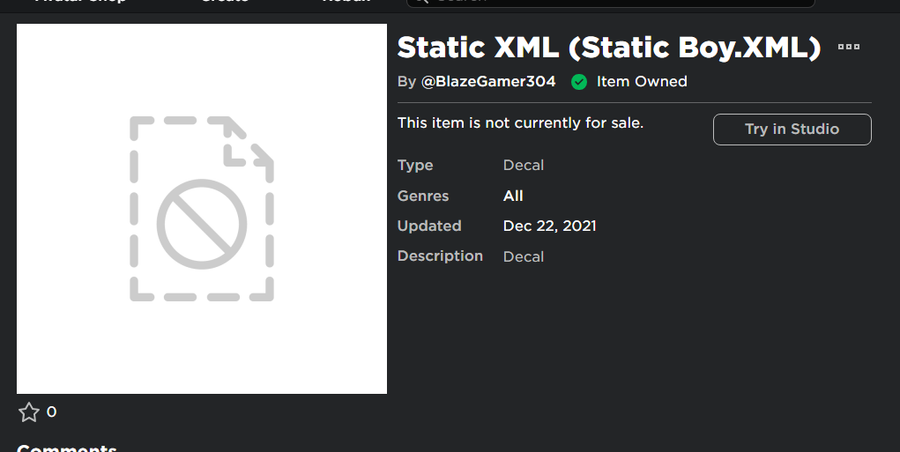
Task: Click the green Item Owned checkmark icon
Action: 579,82
